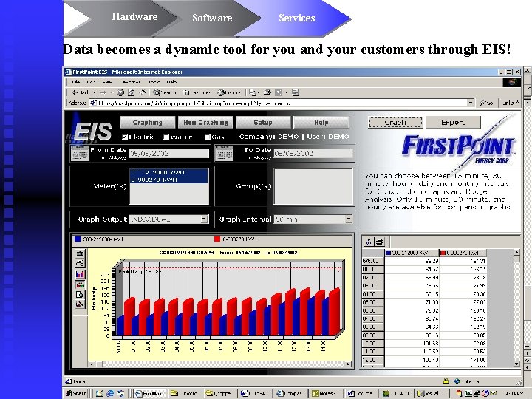Click the show desktop quick launch icon
The image size is (532, 399).
coord(100,393)
